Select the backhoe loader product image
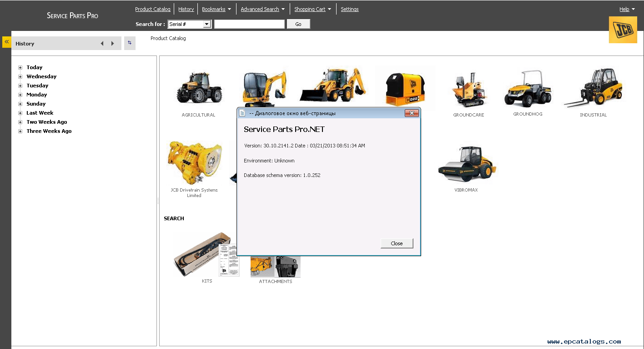The width and height of the screenshot is (644, 349). pos(333,86)
